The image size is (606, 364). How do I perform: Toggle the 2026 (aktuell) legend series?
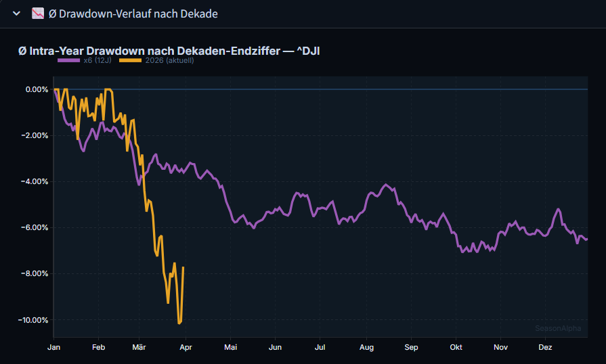click(x=156, y=60)
